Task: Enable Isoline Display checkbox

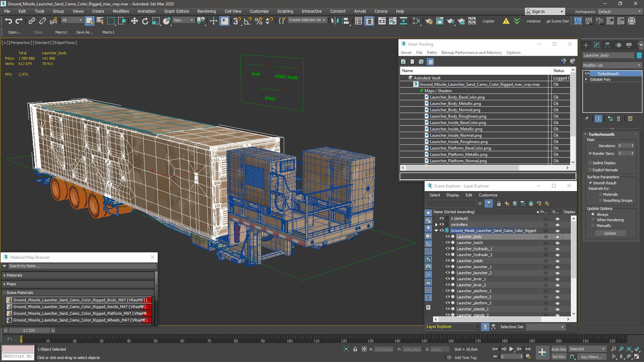Action: click(x=590, y=163)
